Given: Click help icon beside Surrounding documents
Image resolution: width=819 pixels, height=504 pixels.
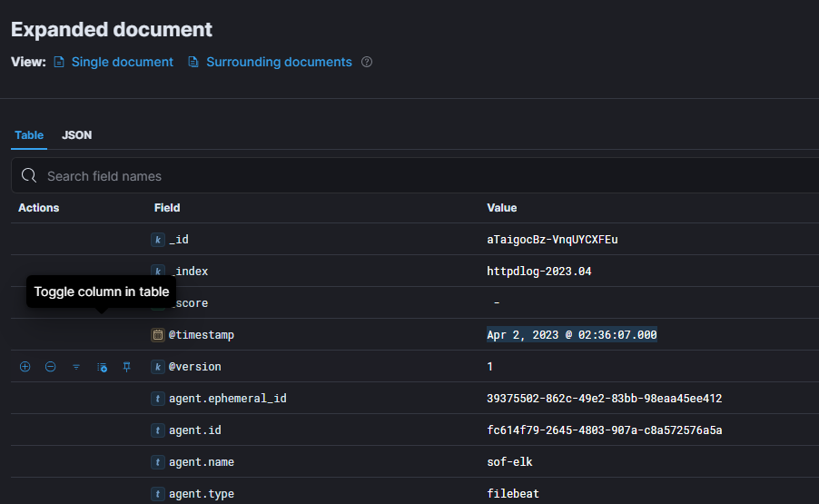Looking at the screenshot, I should click(x=367, y=63).
